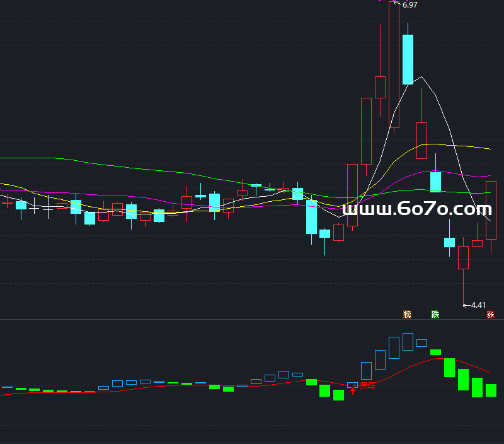Click the 6.97 highest price label
This screenshot has height=444, width=504.
point(409,5)
